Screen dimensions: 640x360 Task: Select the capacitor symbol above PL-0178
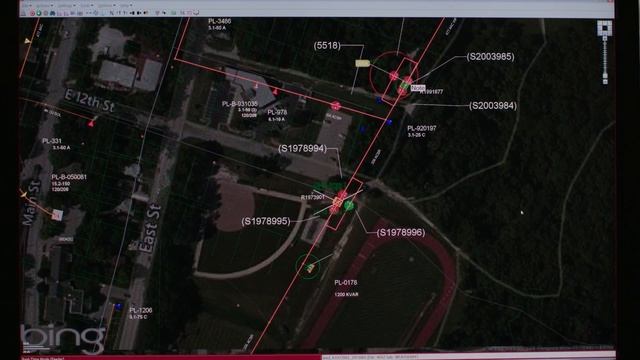310,268
